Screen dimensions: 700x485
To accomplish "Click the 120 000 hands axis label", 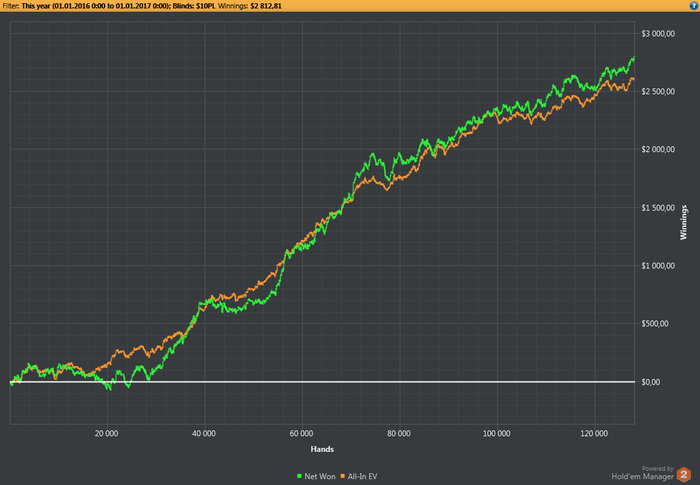I will tap(594, 434).
